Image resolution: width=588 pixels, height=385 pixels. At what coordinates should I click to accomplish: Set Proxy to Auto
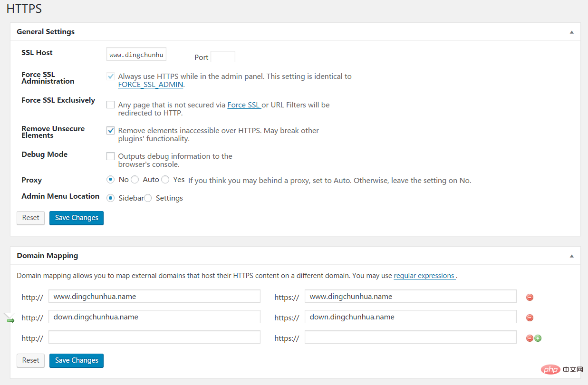click(x=135, y=180)
